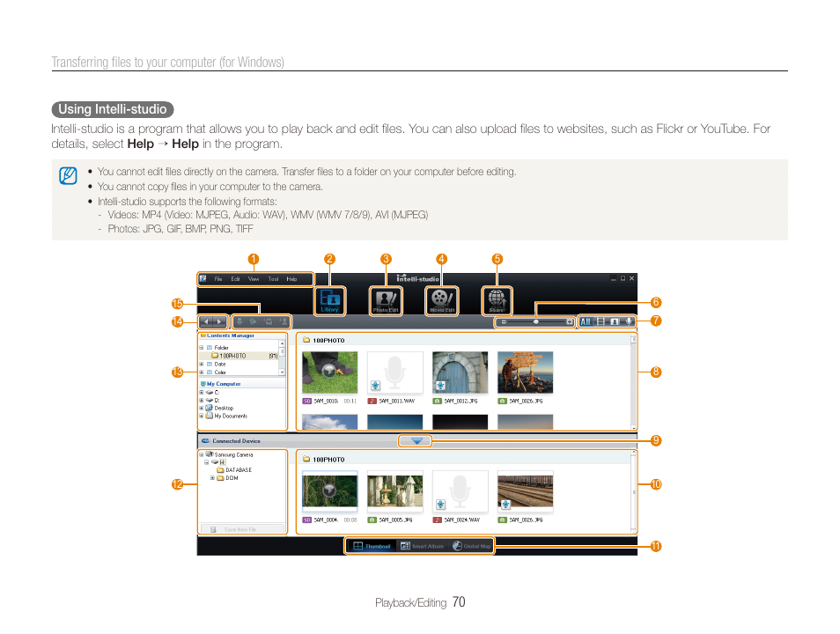Click the My Computer header icon
This screenshot has height=634, width=840.
pos(203,384)
